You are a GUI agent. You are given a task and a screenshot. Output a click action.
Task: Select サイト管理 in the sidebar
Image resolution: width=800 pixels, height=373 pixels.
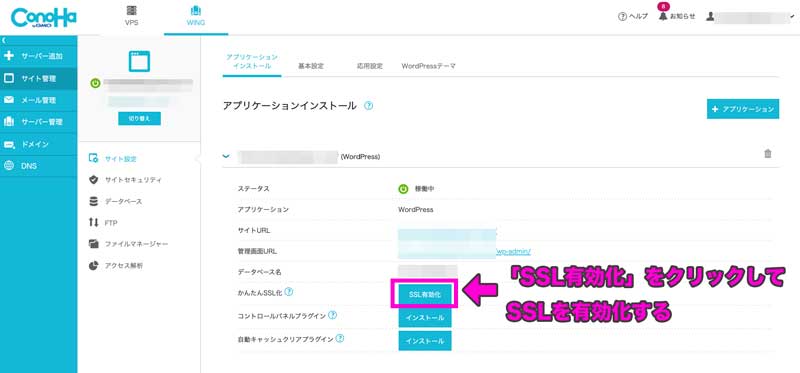(39, 79)
